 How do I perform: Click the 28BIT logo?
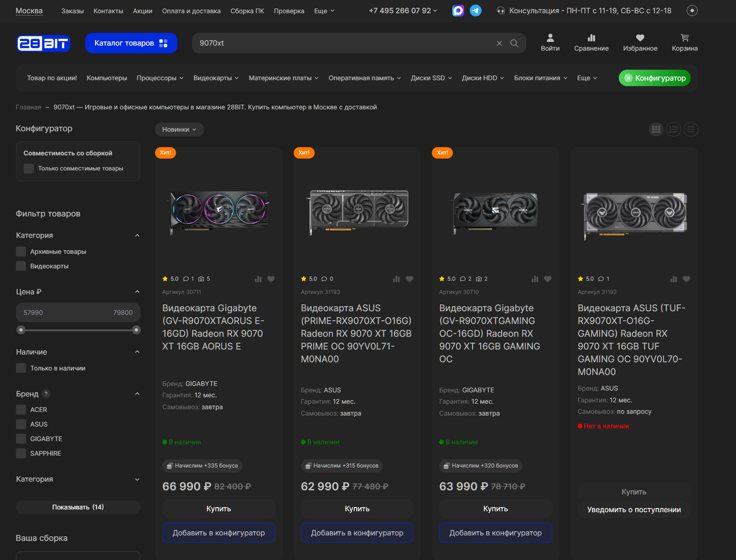point(43,43)
